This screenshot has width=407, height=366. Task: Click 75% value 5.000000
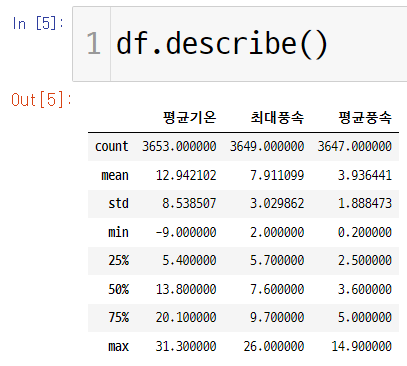(x=365, y=317)
